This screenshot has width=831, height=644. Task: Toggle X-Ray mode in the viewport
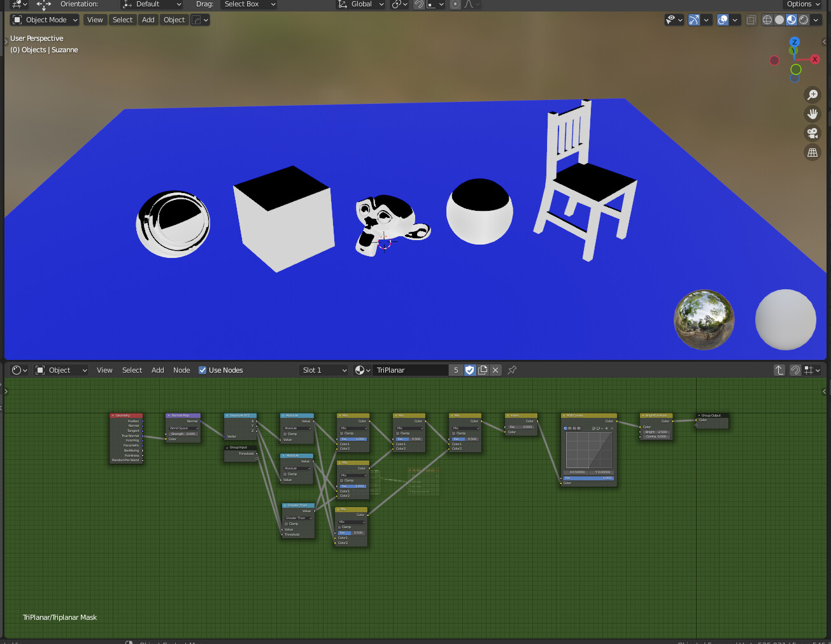(x=751, y=20)
